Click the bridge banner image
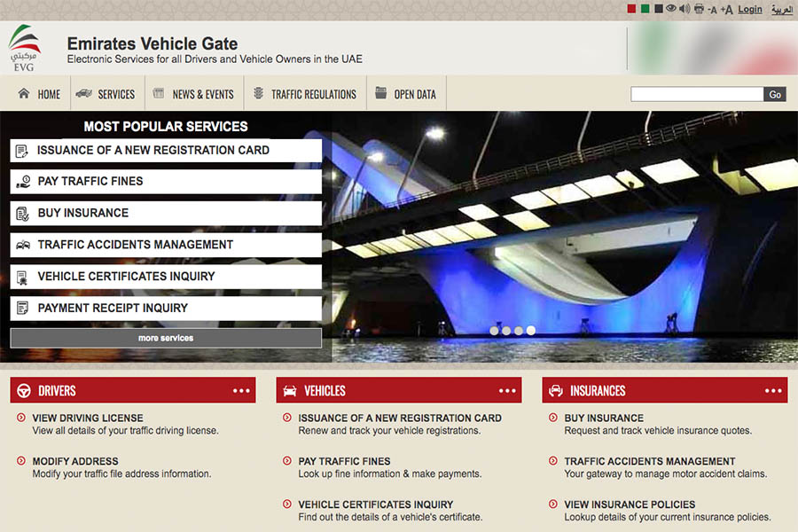Screen dimensions: 798x532 565,237
